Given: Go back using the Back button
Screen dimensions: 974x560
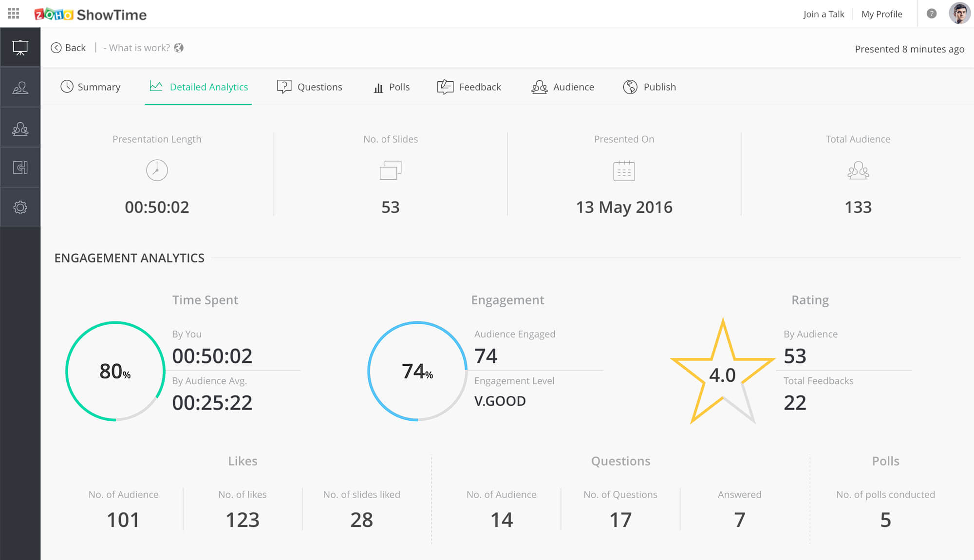Looking at the screenshot, I should (x=69, y=48).
